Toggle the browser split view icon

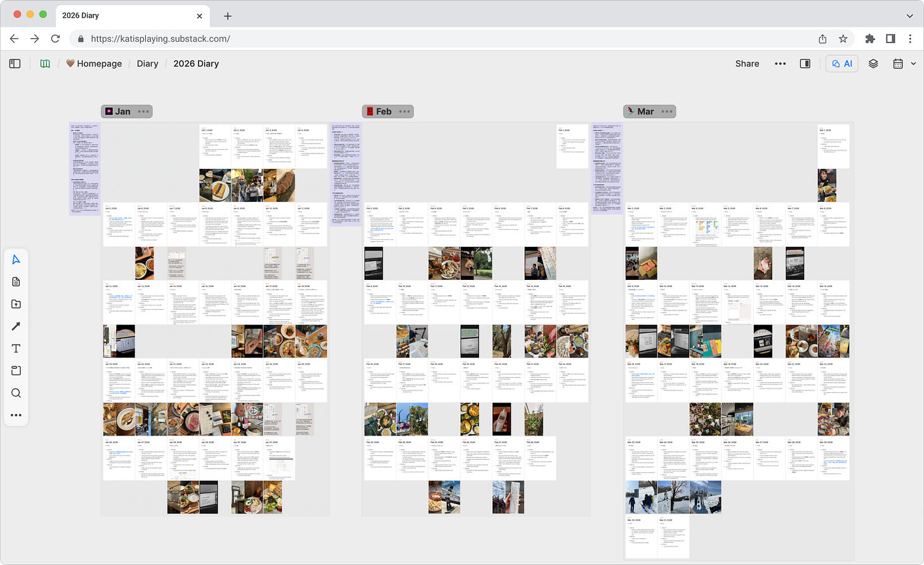[890, 39]
